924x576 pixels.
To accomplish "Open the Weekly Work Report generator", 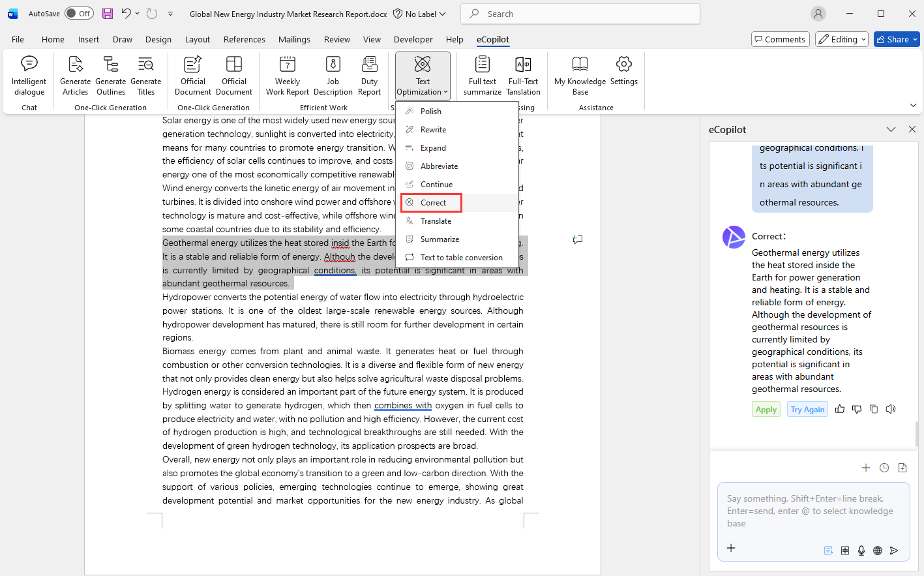I will pos(287,76).
